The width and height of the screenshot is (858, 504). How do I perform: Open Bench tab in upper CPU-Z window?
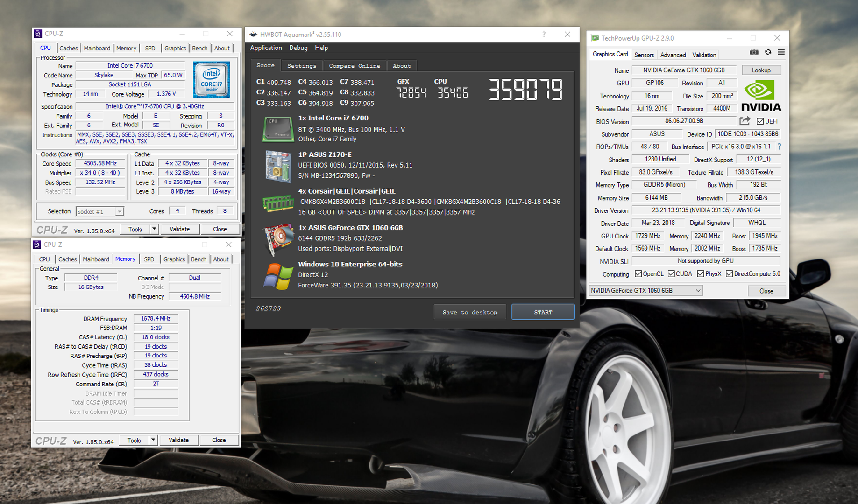[200, 48]
